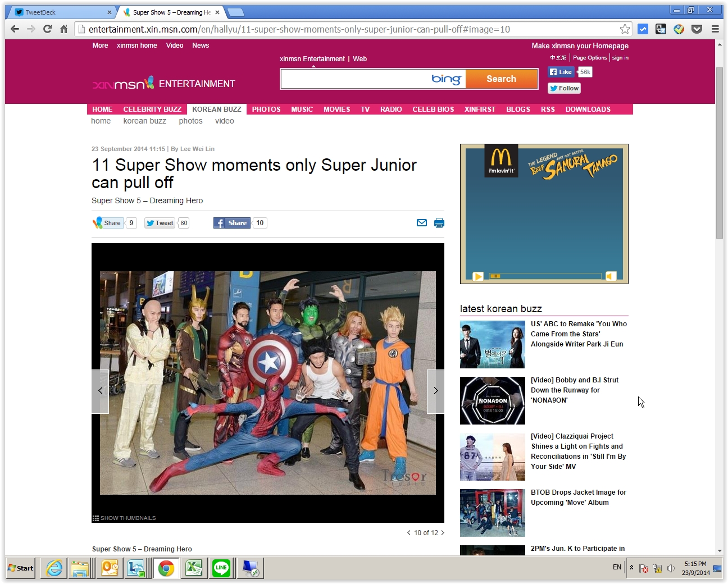This screenshot has width=728, height=584.
Task: Click the orange Search button
Action: [x=501, y=79]
